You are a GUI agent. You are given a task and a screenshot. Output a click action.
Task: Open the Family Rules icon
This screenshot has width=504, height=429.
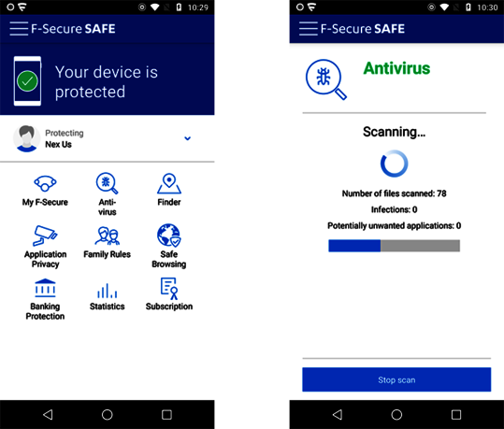107,236
